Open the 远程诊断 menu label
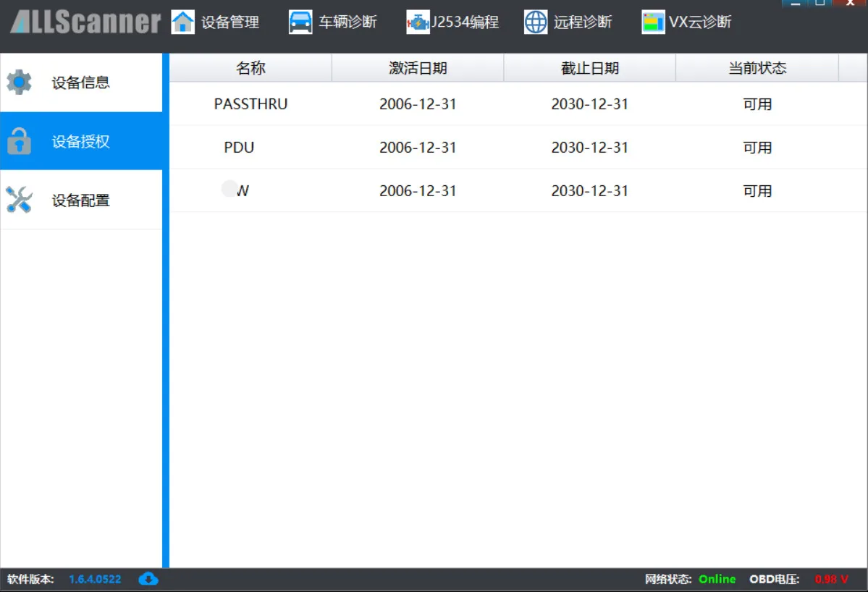Screen dimensions: 868x592 coord(583,22)
